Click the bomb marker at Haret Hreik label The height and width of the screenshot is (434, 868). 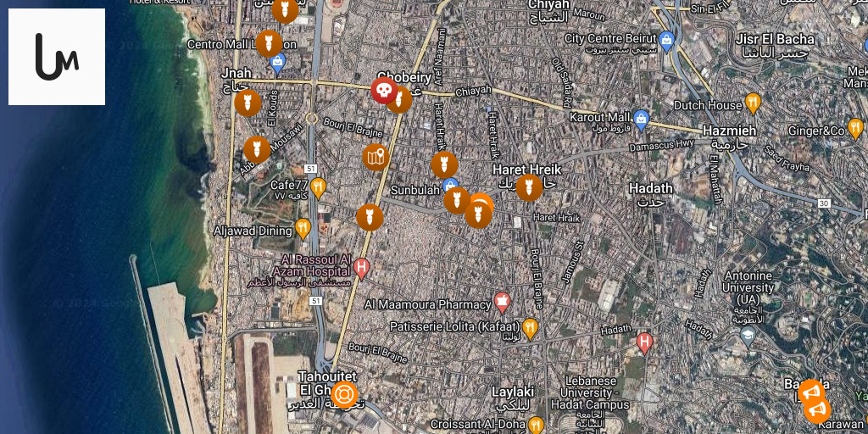coord(529,187)
